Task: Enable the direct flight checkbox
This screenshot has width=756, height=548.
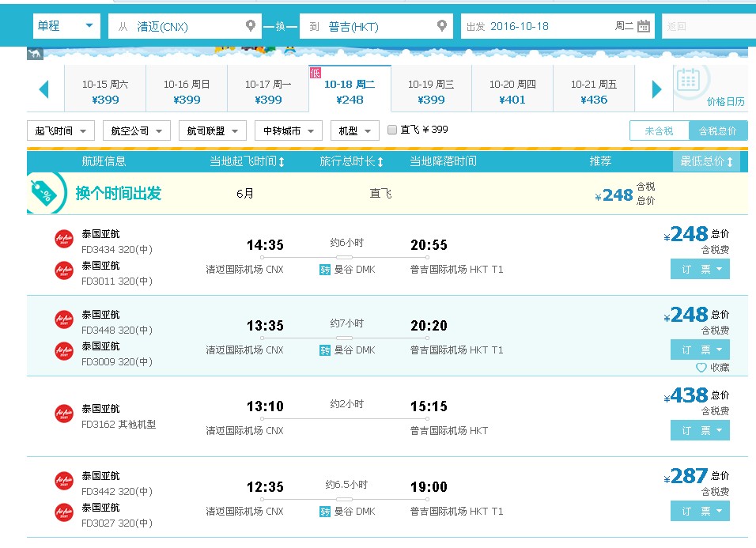Action: tap(392, 130)
